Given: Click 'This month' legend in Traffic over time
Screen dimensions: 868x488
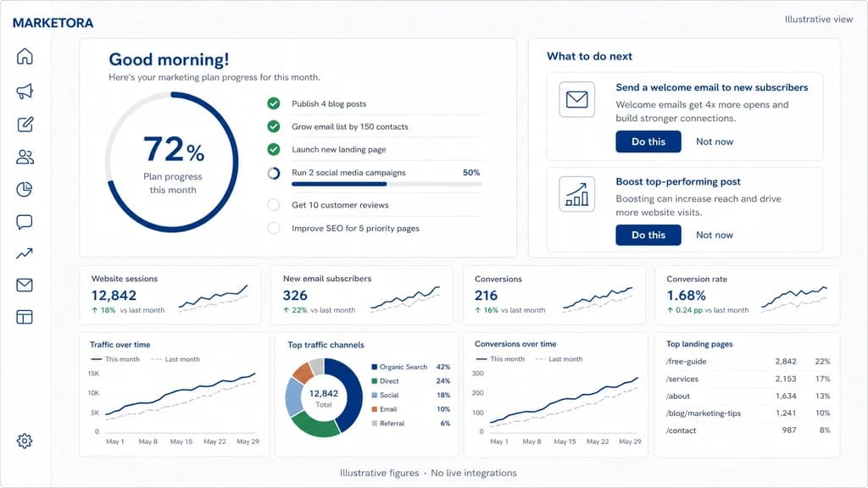Looking at the screenshot, I should click(x=115, y=359).
